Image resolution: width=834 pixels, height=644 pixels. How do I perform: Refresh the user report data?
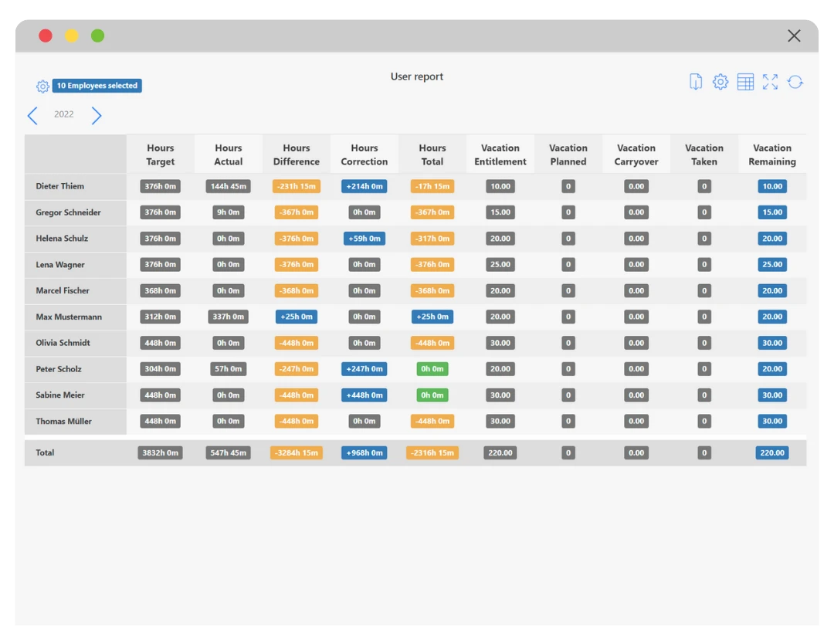click(795, 82)
